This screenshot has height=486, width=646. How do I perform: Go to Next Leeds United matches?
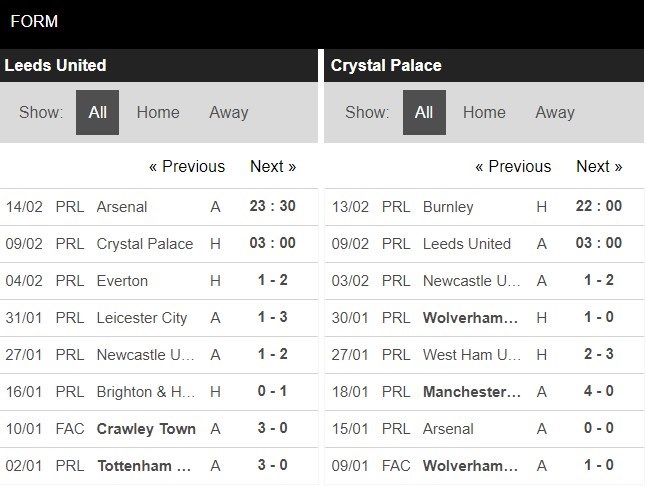coord(273,166)
